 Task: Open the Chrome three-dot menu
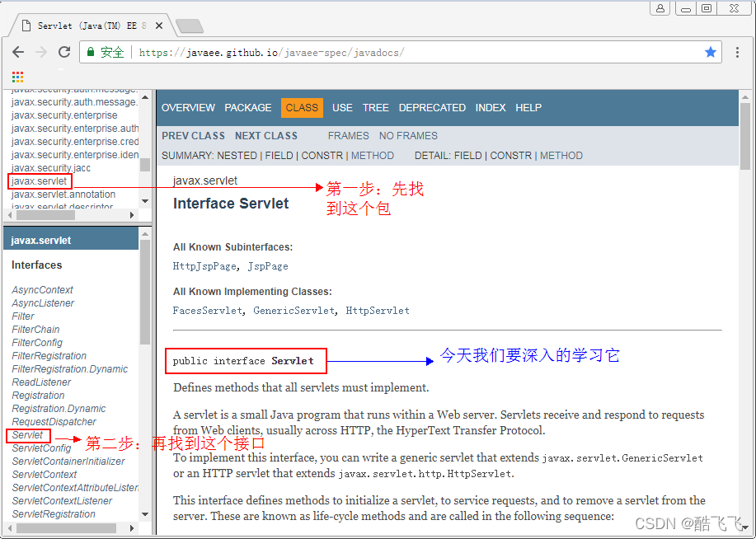pos(737,52)
